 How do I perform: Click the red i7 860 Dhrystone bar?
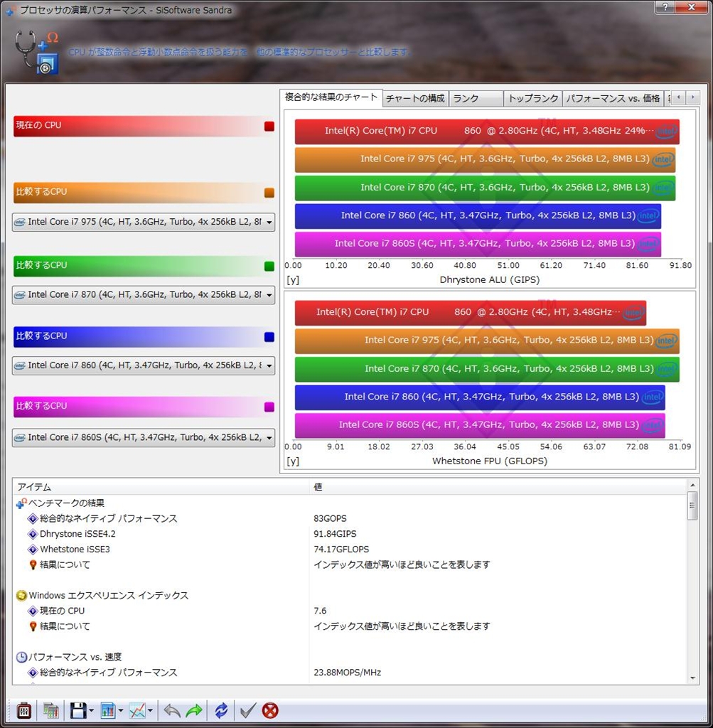[x=487, y=132]
